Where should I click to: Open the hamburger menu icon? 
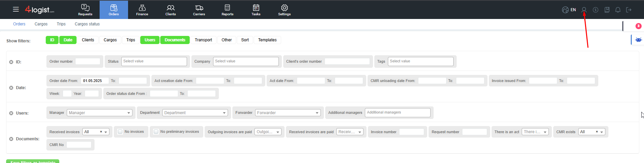pos(16,9)
